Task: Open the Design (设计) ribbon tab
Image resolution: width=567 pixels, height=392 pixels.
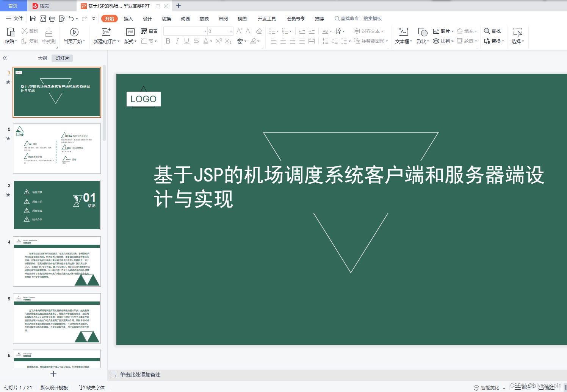Action: (147, 19)
